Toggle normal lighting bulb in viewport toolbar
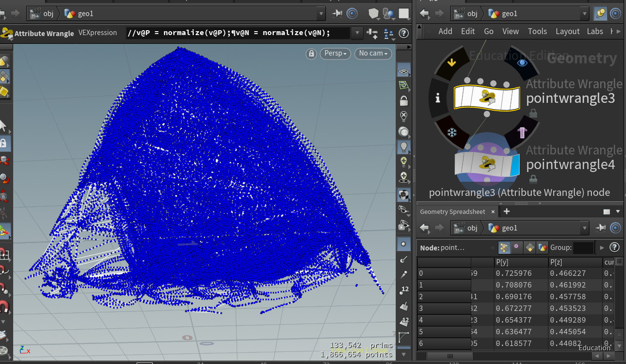This screenshot has height=364, width=626. pyautogui.click(x=404, y=147)
